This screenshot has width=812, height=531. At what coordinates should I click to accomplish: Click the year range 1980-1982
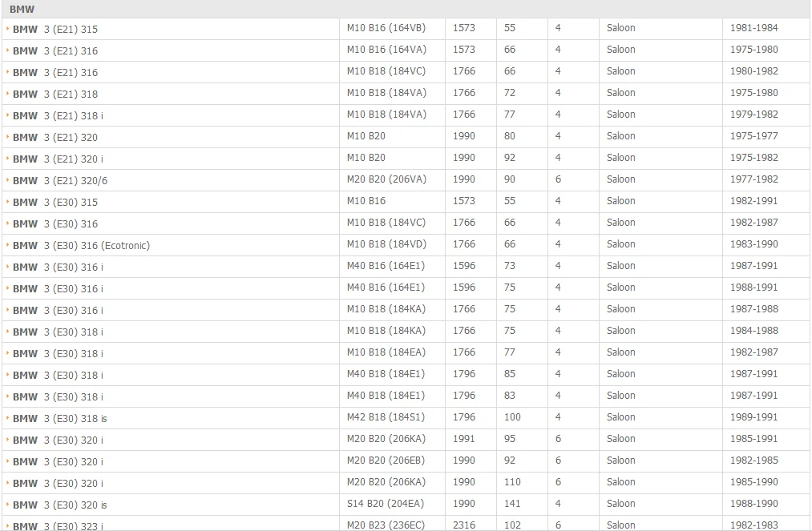pyautogui.click(x=754, y=71)
